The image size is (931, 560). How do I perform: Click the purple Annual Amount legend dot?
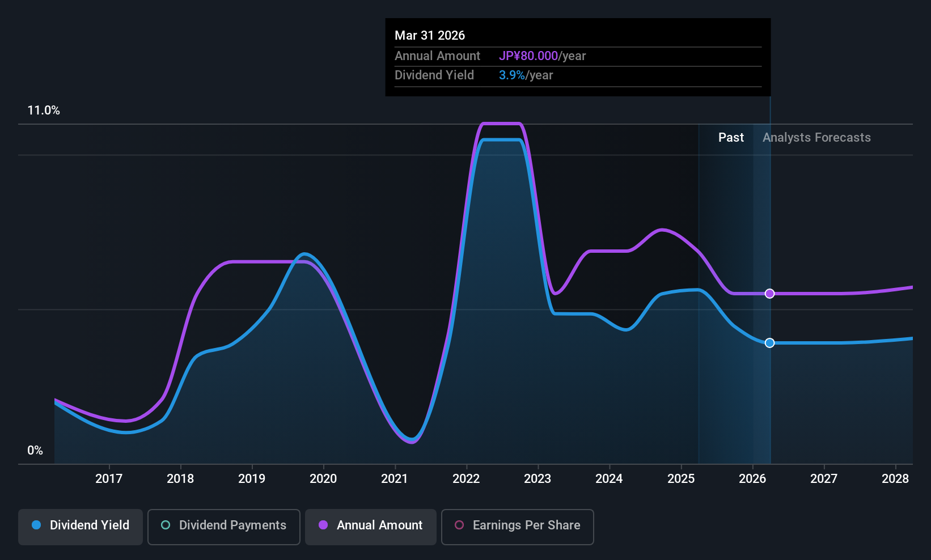point(323,525)
